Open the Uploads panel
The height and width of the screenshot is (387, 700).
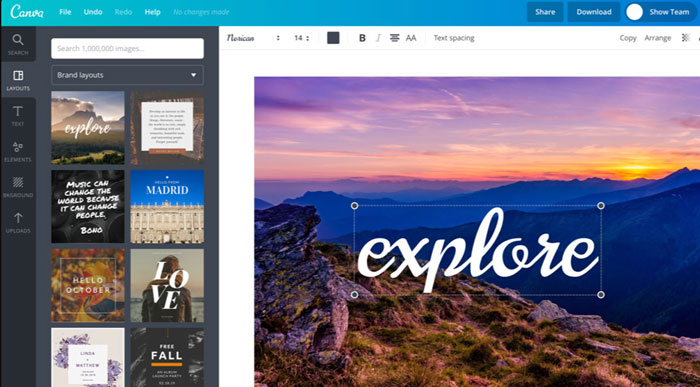[18, 223]
